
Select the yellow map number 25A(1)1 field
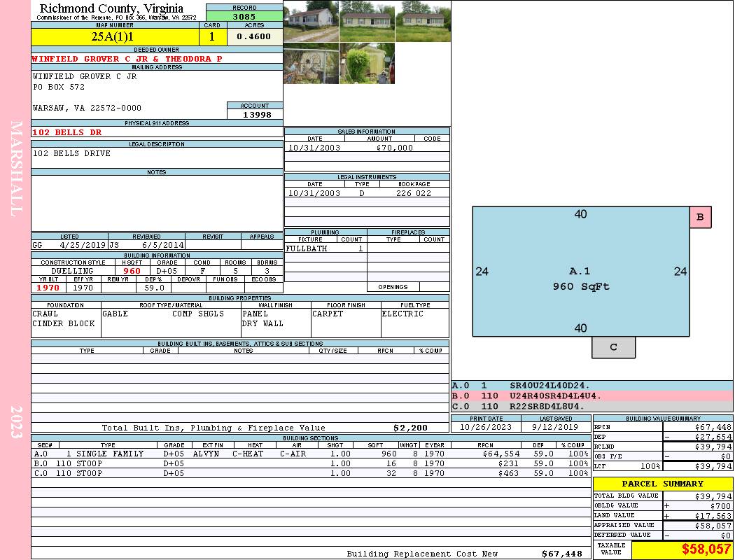pyautogui.click(x=115, y=36)
